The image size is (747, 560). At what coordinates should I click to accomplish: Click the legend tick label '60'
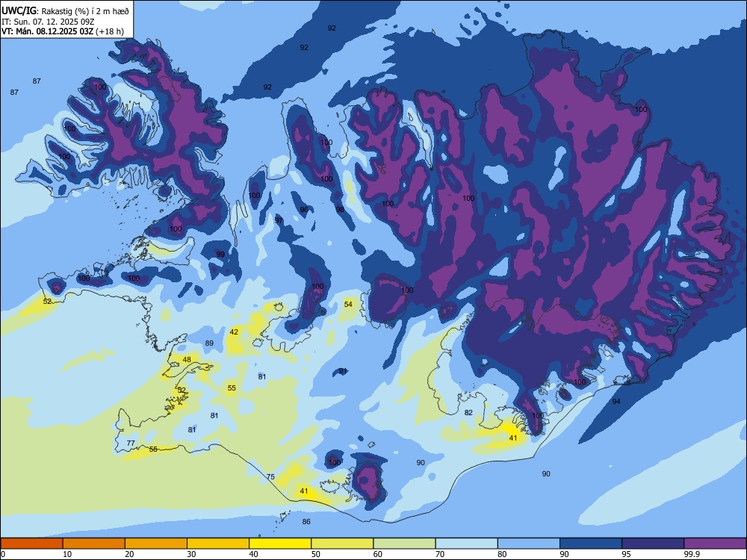(x=378, y=554)
